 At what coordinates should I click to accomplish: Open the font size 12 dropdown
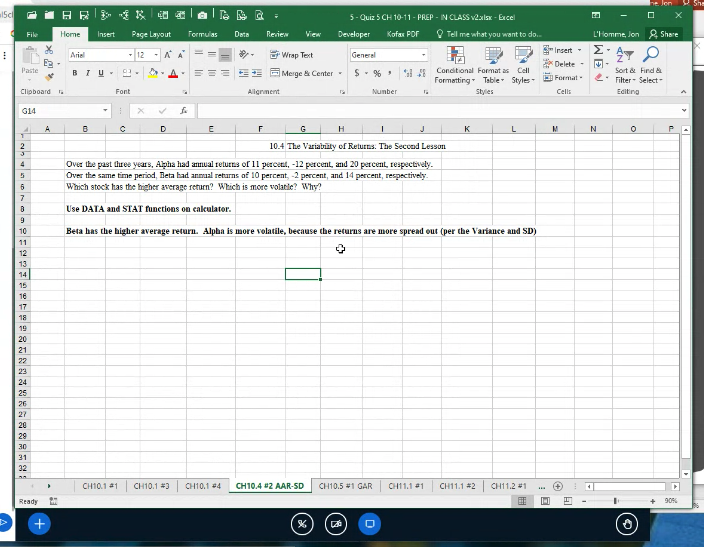click(x=156, y=55)
